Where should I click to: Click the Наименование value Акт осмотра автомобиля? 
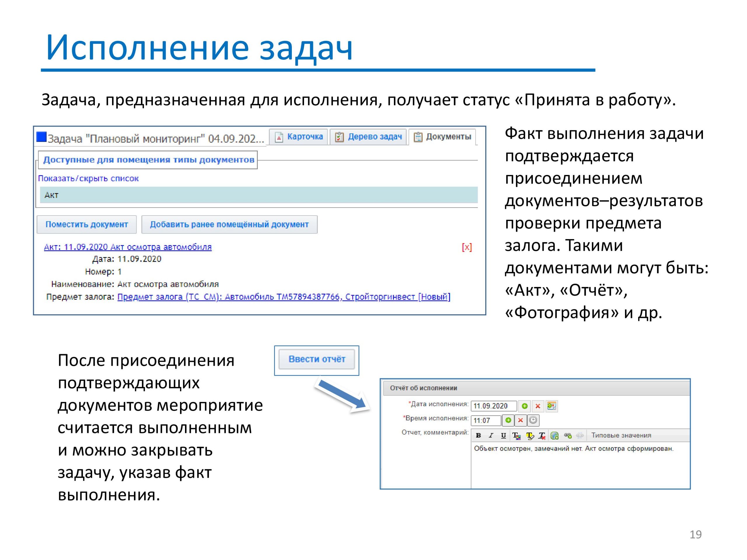(x=168, y=284)
